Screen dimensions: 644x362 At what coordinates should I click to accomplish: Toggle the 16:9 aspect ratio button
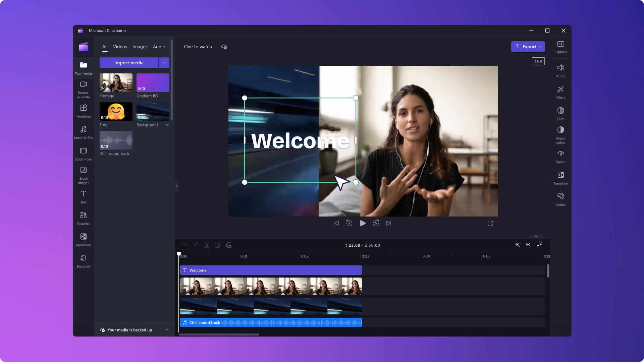[x=538, y=61]
